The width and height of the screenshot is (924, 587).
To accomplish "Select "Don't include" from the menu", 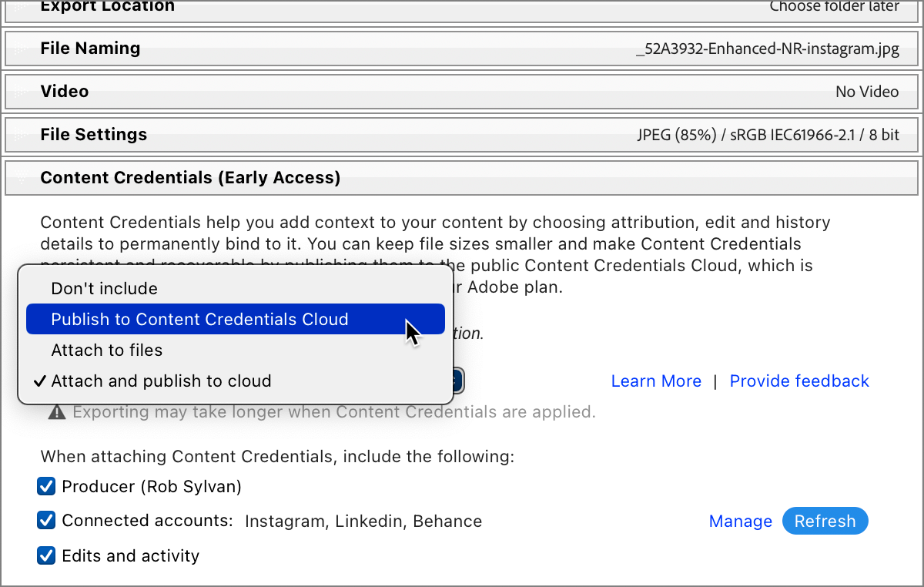I will [x=104, y=289].
